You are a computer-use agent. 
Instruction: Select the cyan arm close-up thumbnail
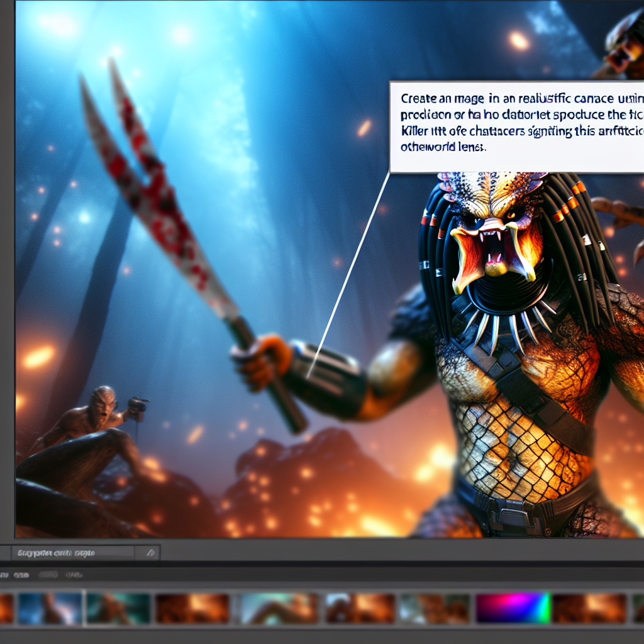pyautogui.click(x=279, y=608)
